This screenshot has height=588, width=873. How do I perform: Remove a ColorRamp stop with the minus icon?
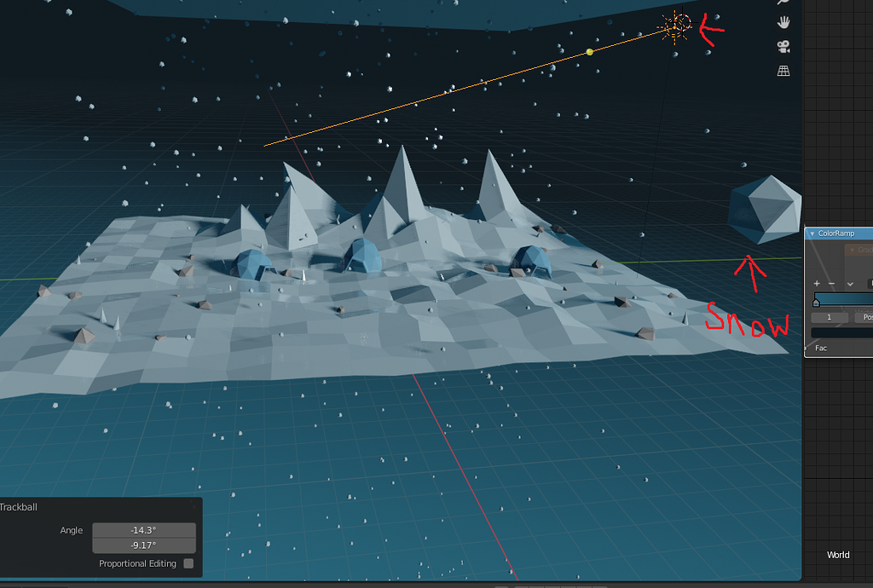(x=831, y=283)
